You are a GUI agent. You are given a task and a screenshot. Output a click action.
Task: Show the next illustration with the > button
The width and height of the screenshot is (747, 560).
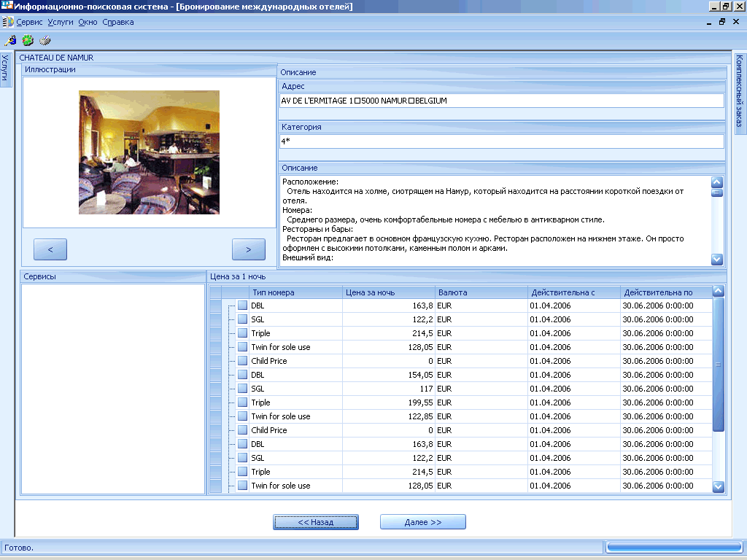(249, 249)
